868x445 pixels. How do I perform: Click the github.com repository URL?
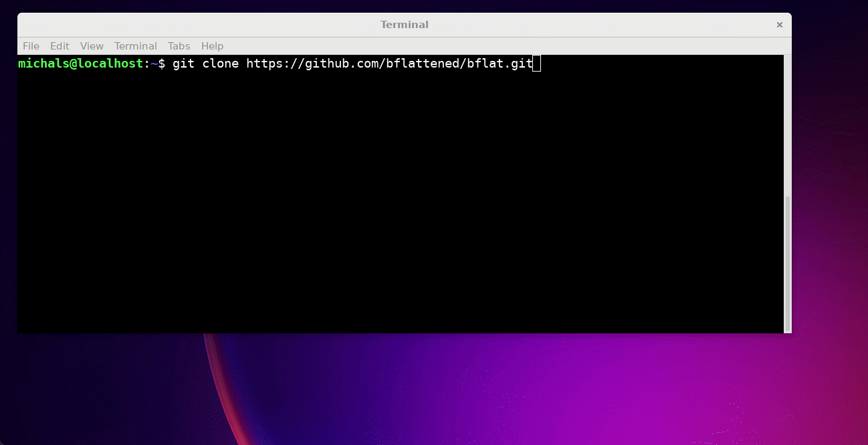tap(389, 64)
